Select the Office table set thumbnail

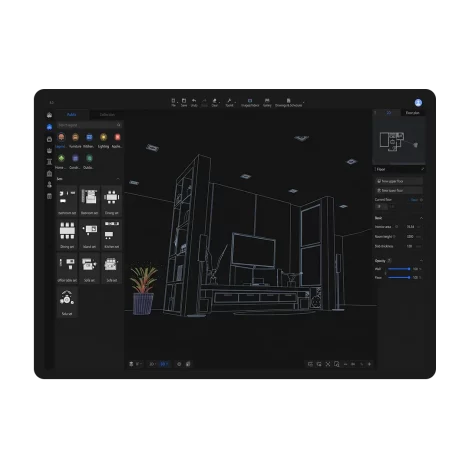coord(67,268)
